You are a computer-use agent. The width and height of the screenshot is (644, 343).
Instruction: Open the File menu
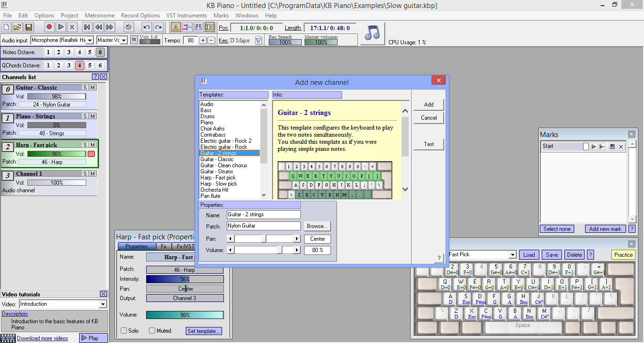[x=8, y=16]
